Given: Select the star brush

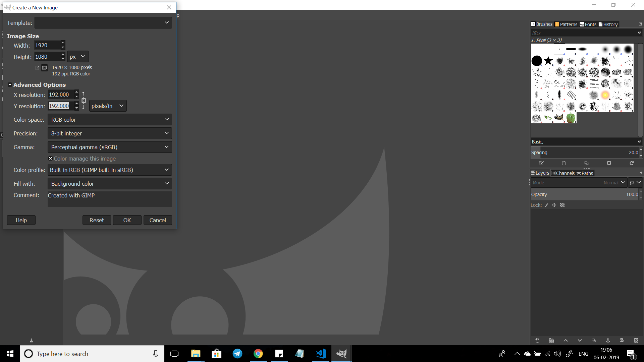Looking at the screenshot, I should [548, 61].
